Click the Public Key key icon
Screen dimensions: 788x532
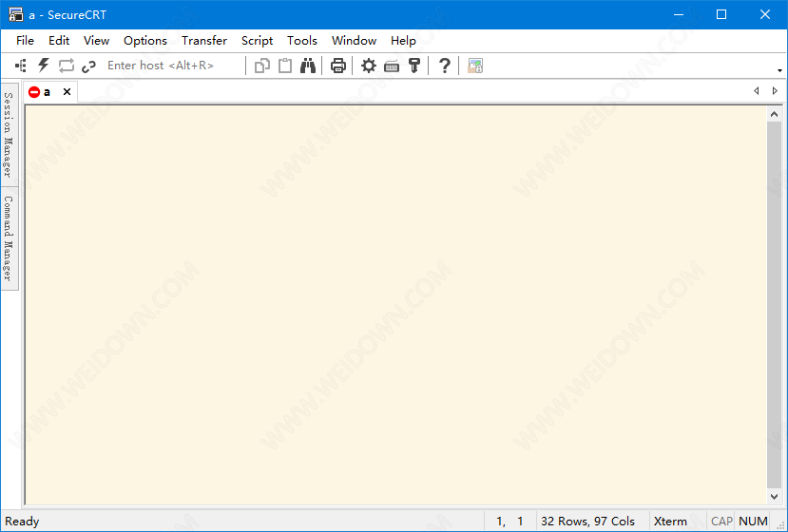point(414,66)
